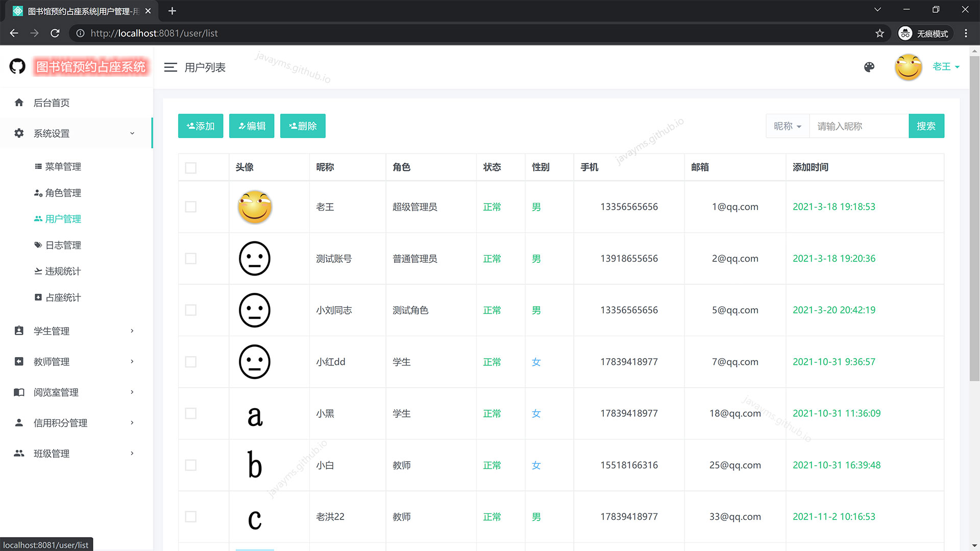Click 老王's smiley avatar in table
This screenshot has width=980, height=551.
click(x=255, y=207)
